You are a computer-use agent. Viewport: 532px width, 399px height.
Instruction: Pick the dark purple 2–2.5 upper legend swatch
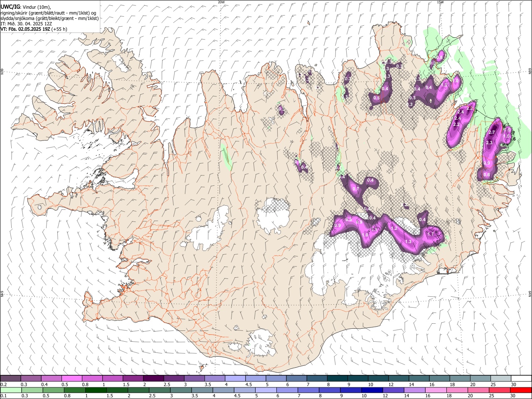[153, 378]
